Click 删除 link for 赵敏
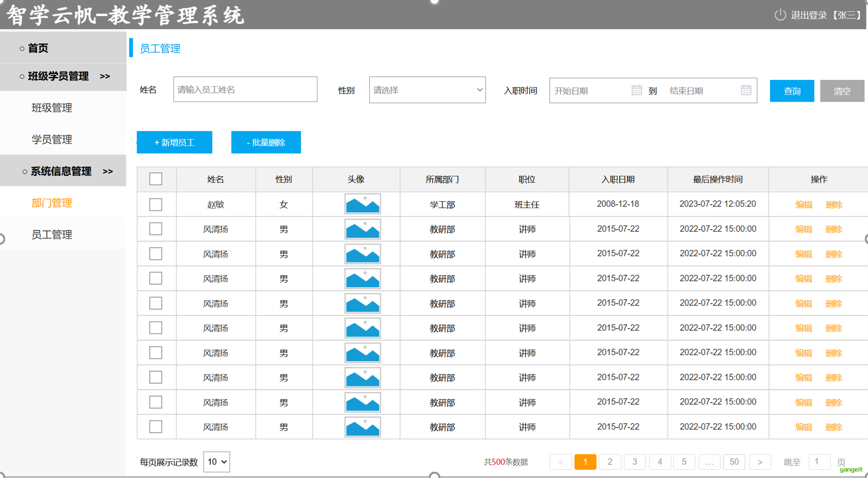This screenshot has height=478, width=868. click(834, 204)
